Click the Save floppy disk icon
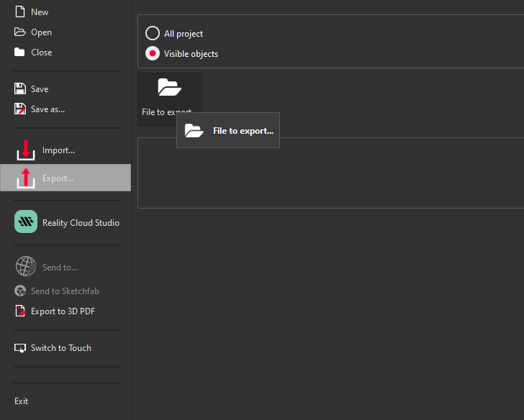Viewport: 524px width, 420px height. point(20,88)
